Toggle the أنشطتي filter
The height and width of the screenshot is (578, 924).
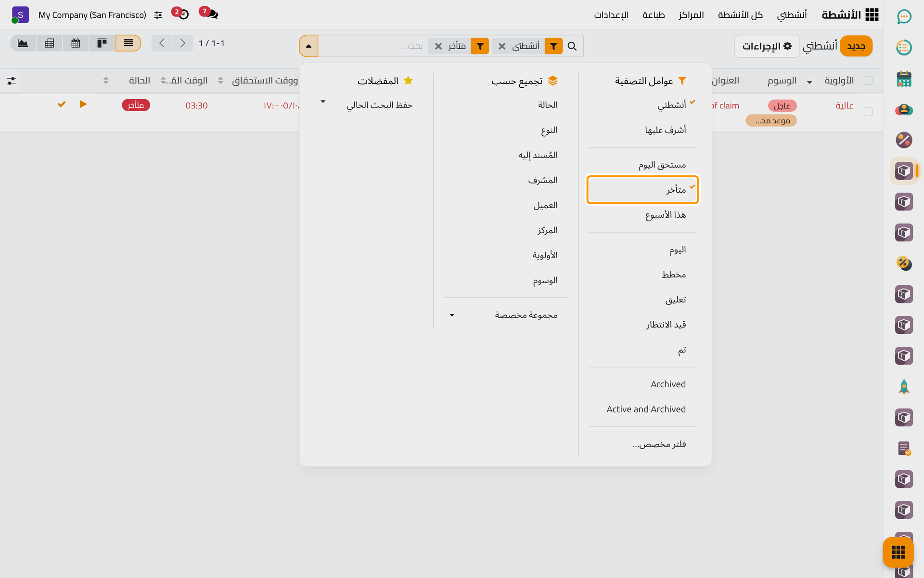click(642, 105)
